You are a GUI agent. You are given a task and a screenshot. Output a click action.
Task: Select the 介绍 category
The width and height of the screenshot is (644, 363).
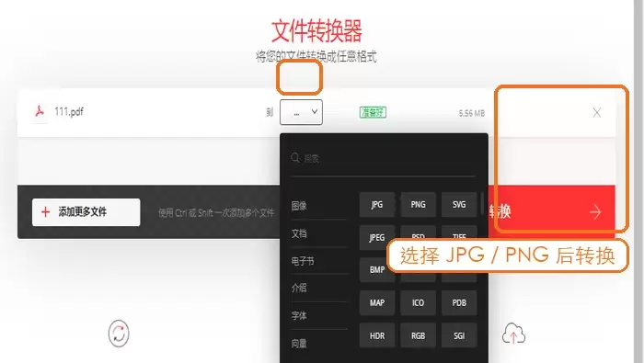pyautogui.click(x=299, y=288)
